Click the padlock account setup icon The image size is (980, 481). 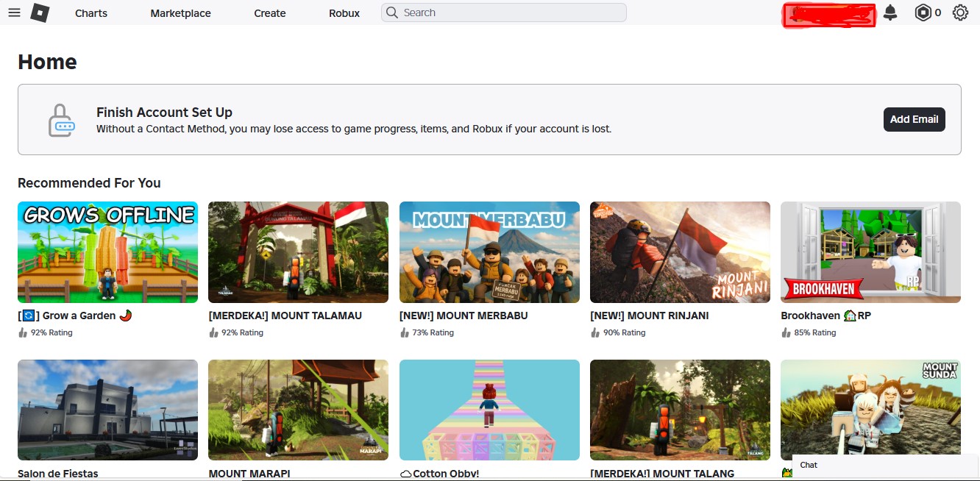[61, 120]
